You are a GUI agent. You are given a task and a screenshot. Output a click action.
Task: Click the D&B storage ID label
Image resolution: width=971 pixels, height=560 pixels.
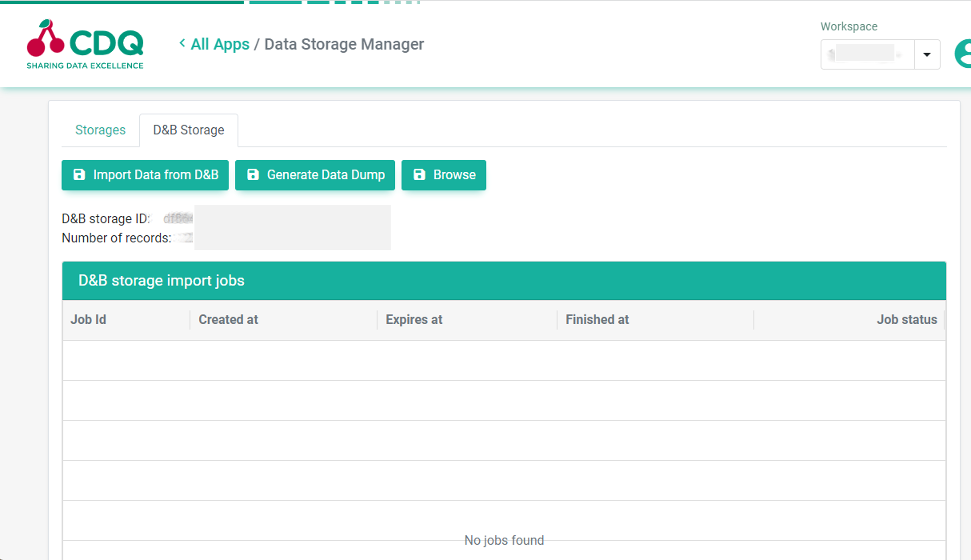pos(106,219)
